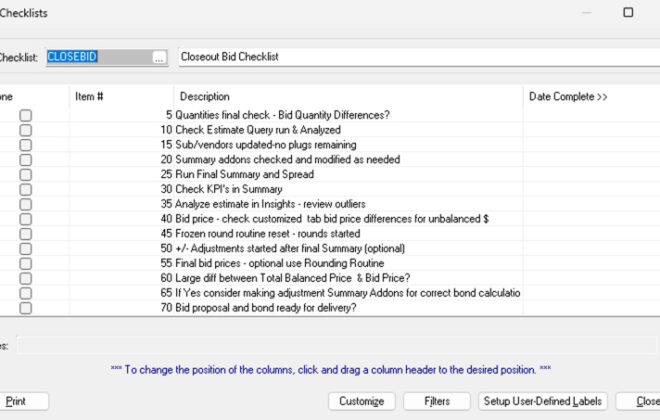Open Setup User-Defined Labels
Viewport: 660px width, 420px height.
tap(543, 401)
